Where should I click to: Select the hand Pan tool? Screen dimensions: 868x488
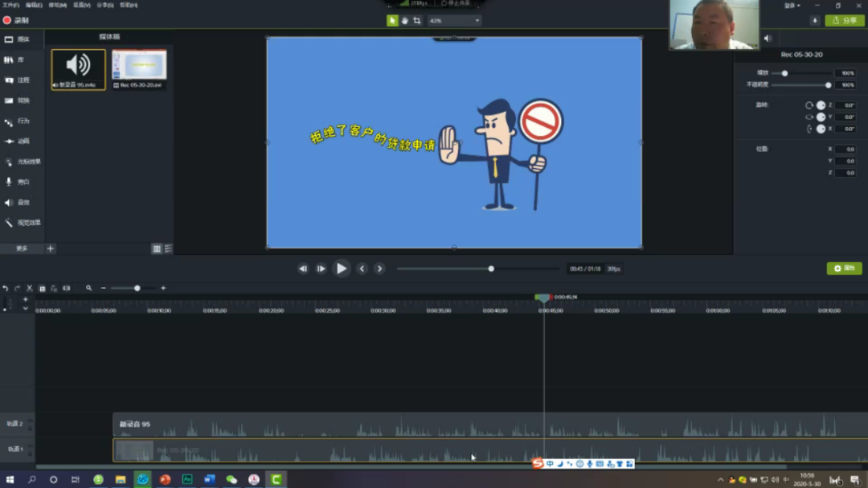pyautogui.click(x=404, y=20)
